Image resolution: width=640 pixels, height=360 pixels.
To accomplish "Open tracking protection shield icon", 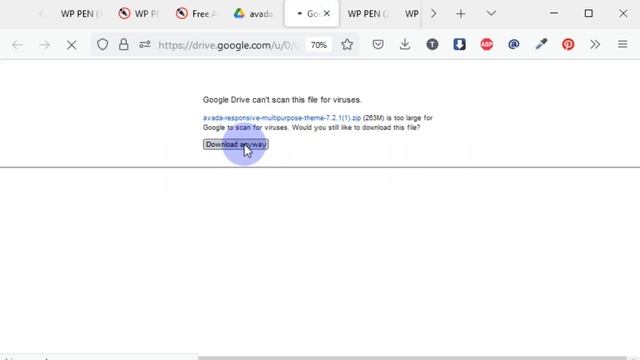I will (x=102, y=44).
